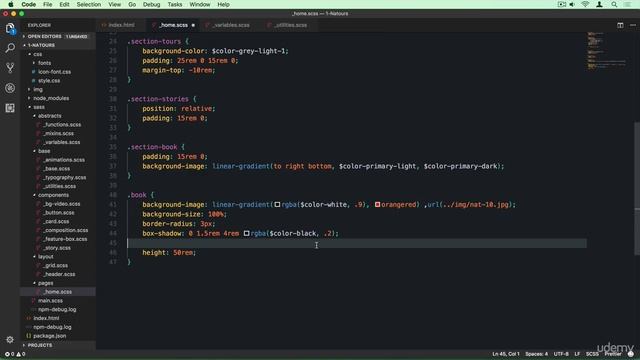Switch to the _variables.scss tab
This screenshot has width=640, height=360.
coord(231,25)
